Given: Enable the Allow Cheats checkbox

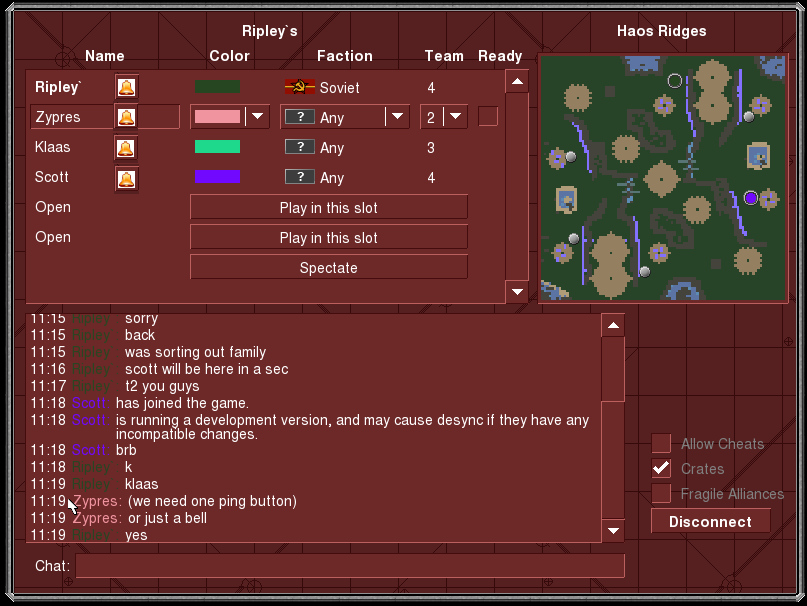Looking at the screenshot, I should 661,443.
